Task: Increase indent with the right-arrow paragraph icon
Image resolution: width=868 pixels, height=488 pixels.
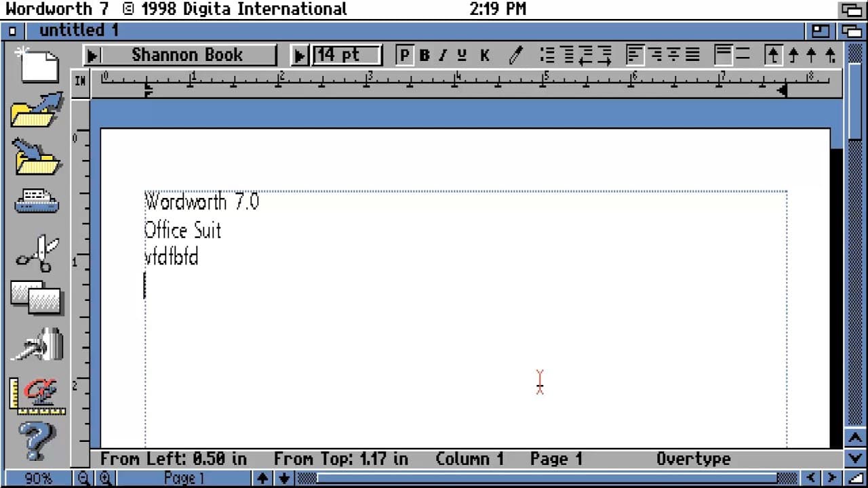Action: pyautogui.click(x=604, y=56)
